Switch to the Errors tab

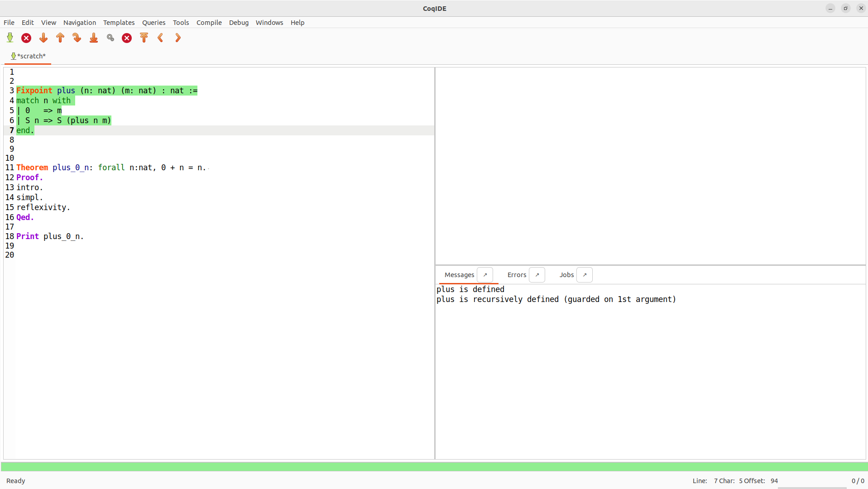point(517,275)
